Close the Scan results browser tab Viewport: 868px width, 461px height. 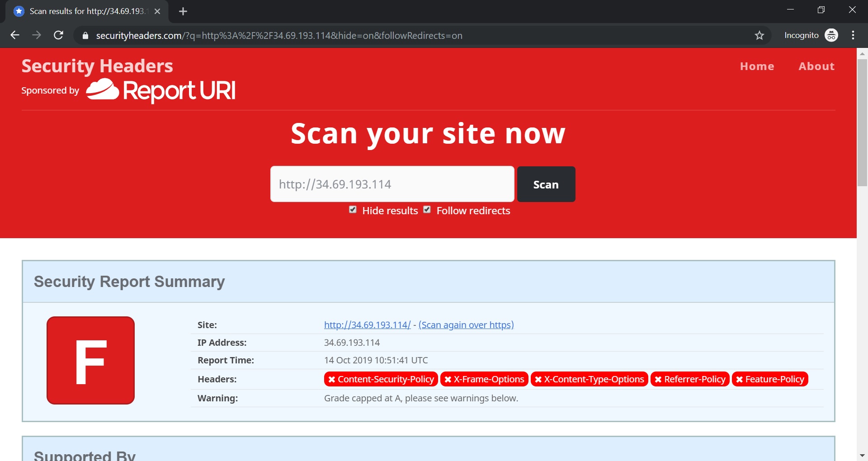157,11
